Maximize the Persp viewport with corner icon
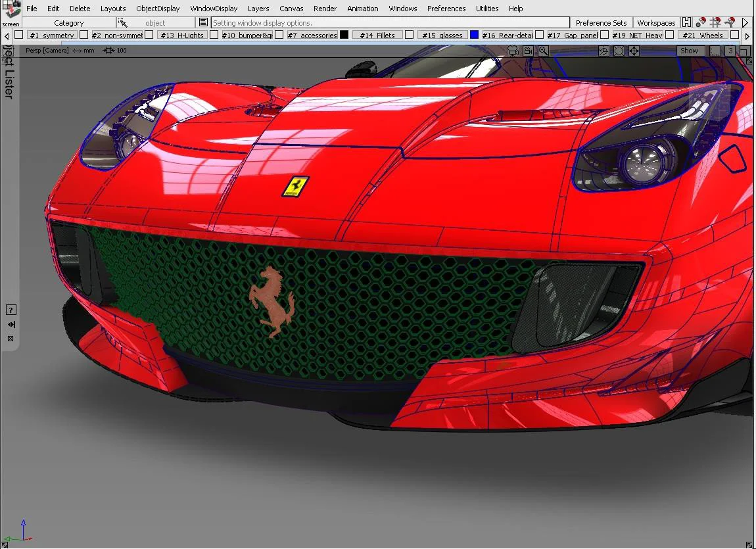756x549 pixels. click(745, 51)
